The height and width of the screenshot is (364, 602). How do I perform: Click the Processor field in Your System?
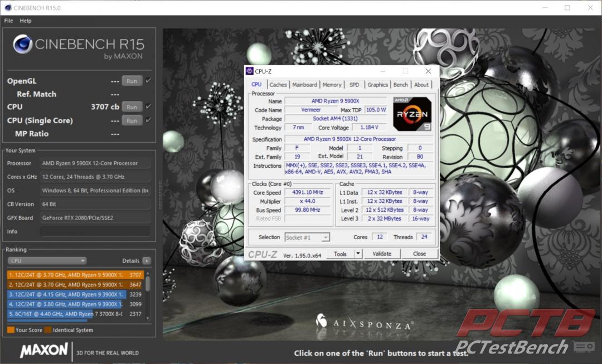[95, 163]
